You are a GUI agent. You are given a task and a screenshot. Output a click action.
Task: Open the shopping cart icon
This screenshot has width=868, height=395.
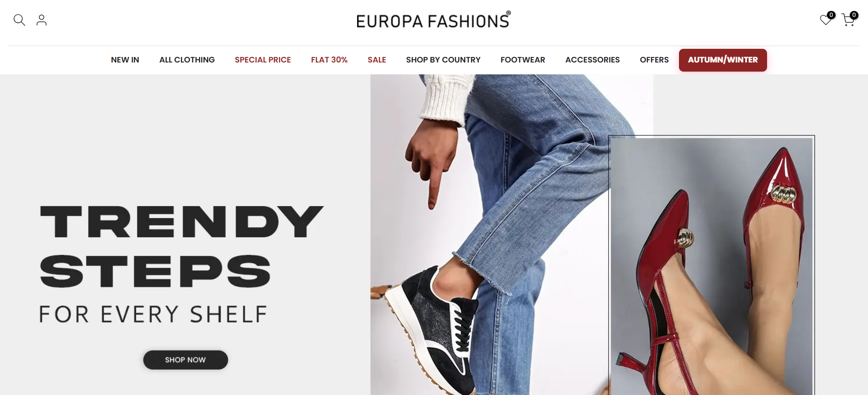click(x=848, y=20)
